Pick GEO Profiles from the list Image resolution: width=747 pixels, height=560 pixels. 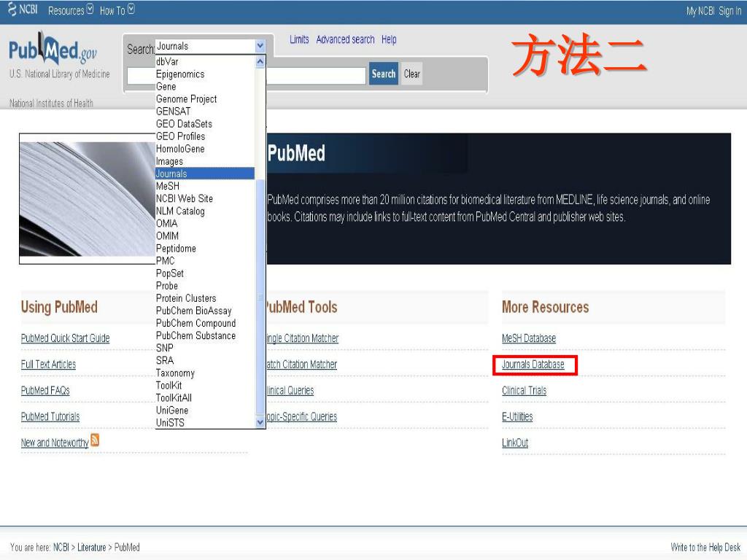click(205, 136)
